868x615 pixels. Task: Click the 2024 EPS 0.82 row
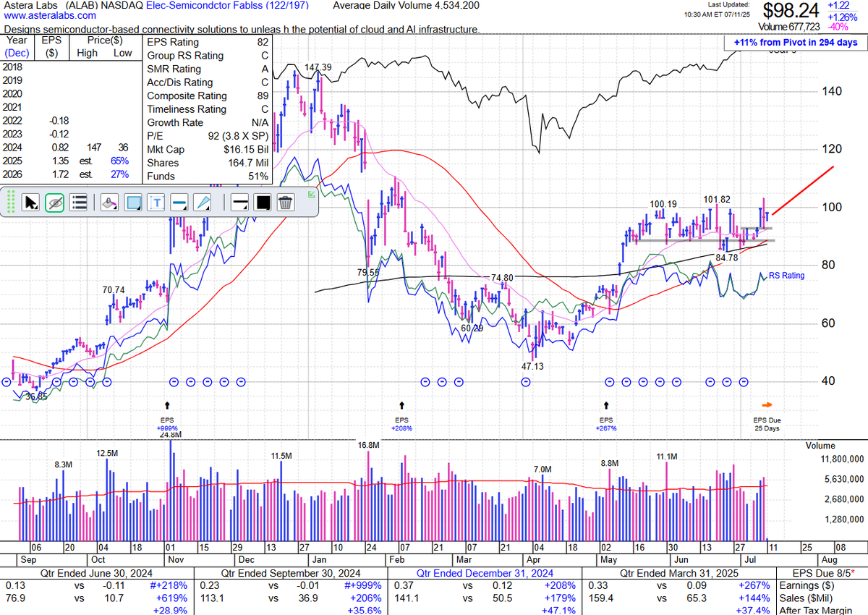[x=71, y=148]
